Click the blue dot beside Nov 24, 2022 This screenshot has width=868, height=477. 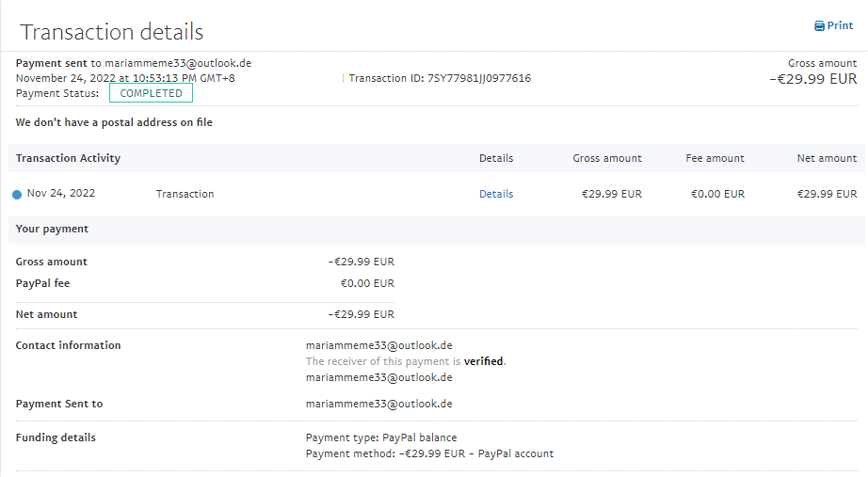click(17, 195)
